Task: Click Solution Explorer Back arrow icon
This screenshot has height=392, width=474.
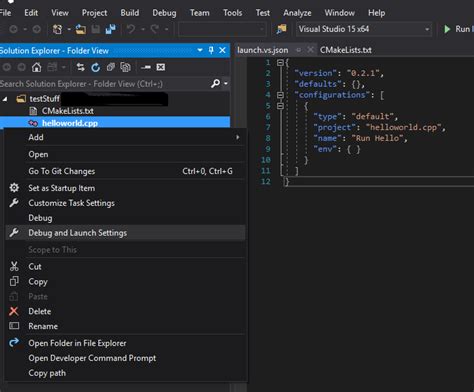Action: tap(7, 67)
